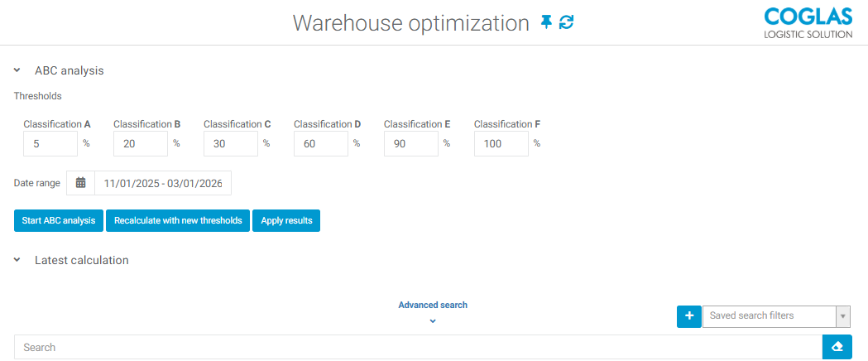
Task: Collapse the Latest calculation section
Action: click(x=17, y=260)
